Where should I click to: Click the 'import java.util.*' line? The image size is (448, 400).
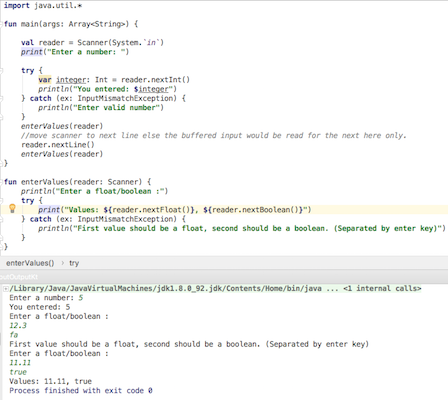pos(43,6)
